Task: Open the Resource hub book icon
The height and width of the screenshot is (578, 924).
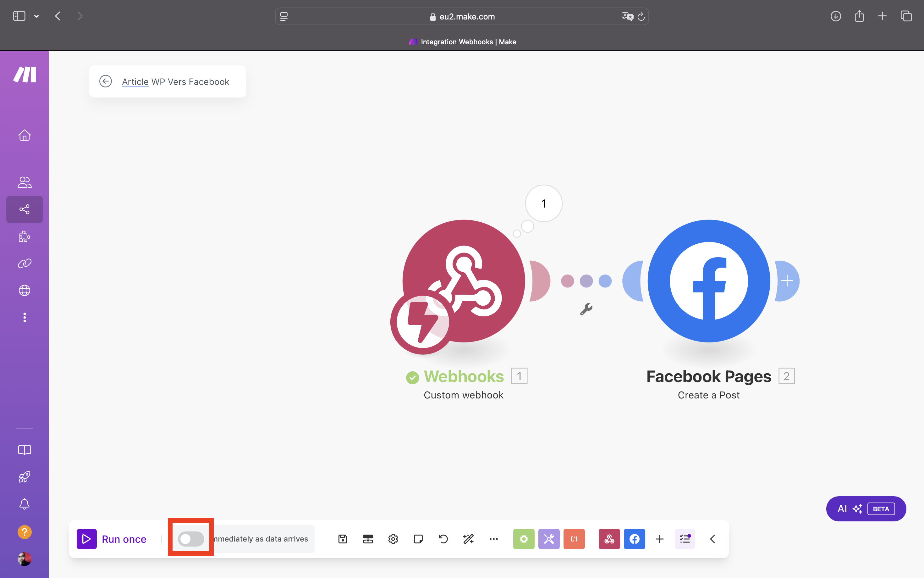Action: pos(25,450)
